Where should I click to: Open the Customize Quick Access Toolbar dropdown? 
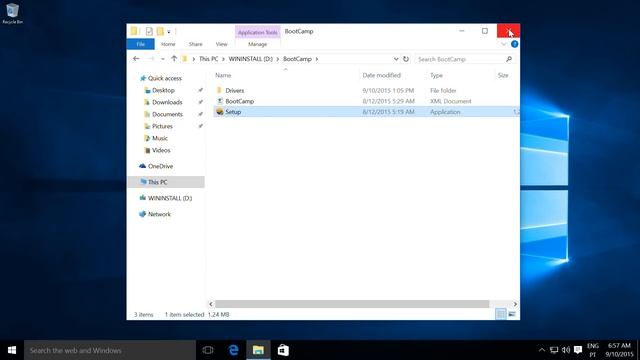coord(169,31)
